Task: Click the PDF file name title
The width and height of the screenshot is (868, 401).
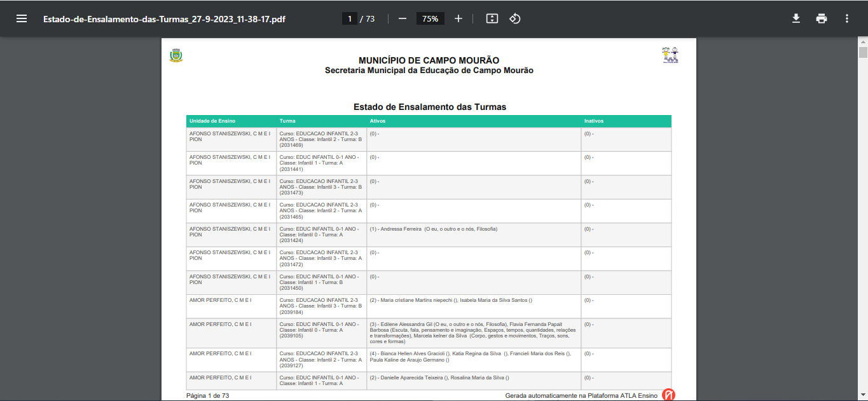Action: [x=164, y=18]
